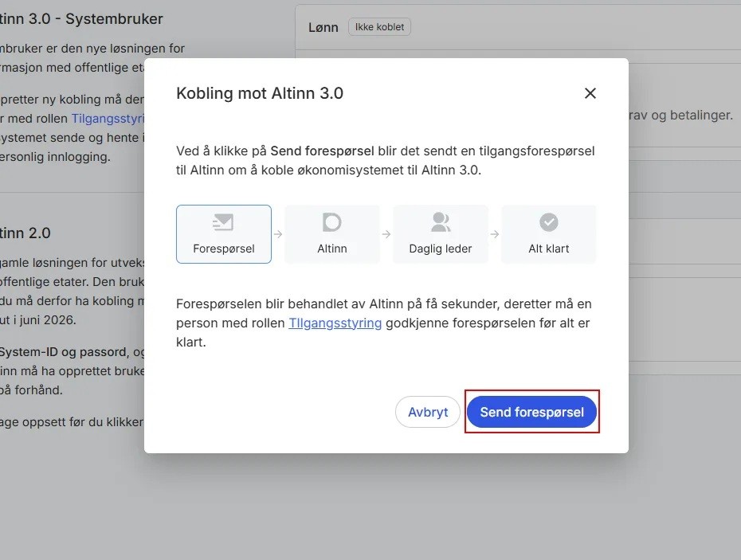Cancel with the Avbryt button
The height and width of the screenshot is (560, 741).
pos(428,412)
